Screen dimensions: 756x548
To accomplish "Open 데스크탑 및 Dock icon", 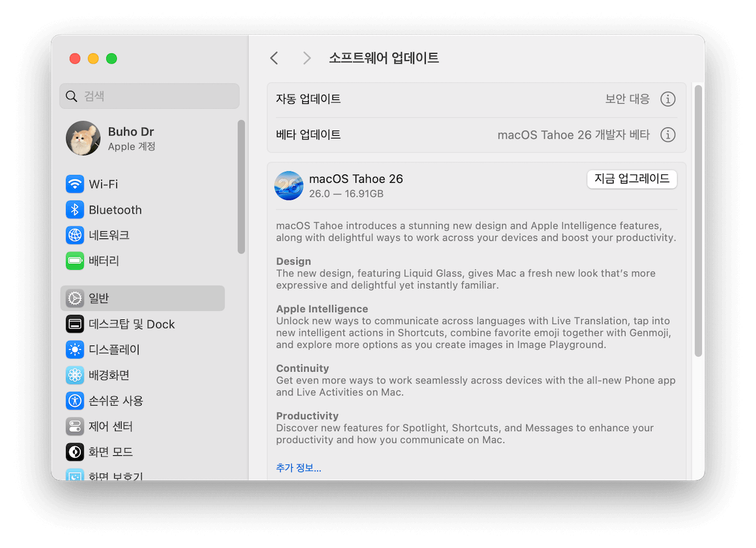I will pos(74,324).
